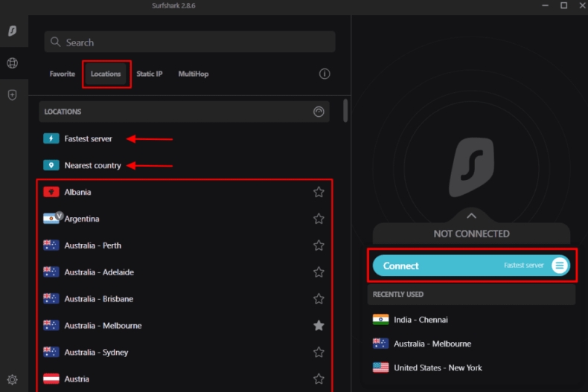This screenshot has width=588, height=392.
Task: Open the settings gear in the sidebar
Action: pos(13,379)
